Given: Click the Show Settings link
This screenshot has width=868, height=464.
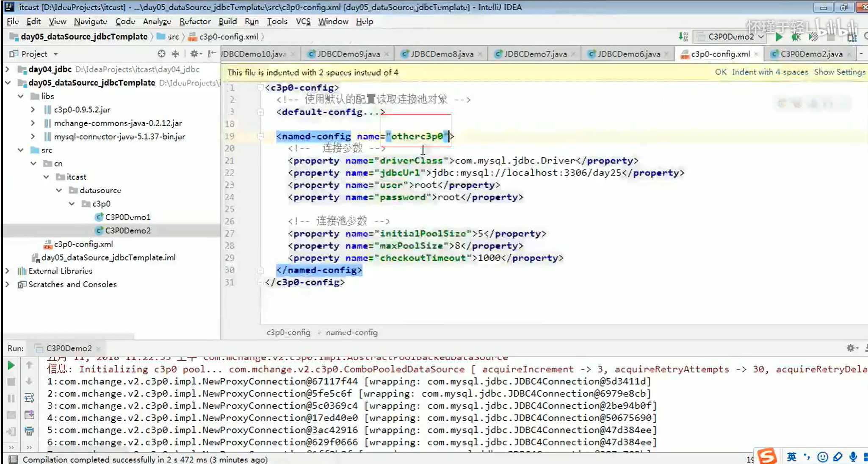Looking at the screenshot, I should (x=839, y=72).
